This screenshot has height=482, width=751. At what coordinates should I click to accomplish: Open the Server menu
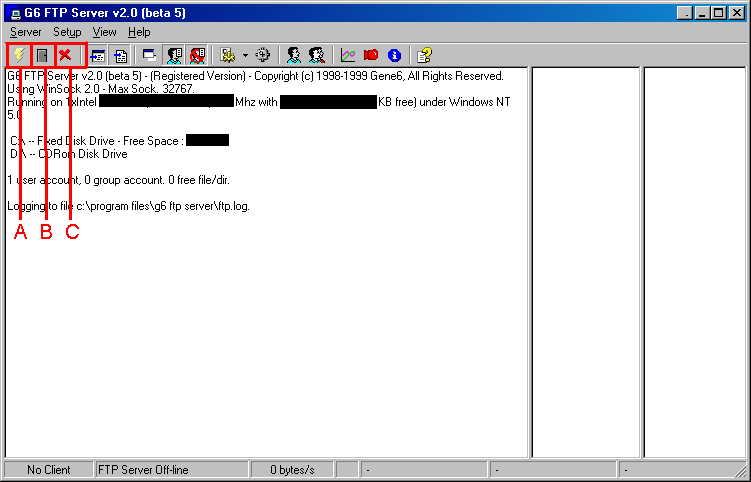pos(26,32)
